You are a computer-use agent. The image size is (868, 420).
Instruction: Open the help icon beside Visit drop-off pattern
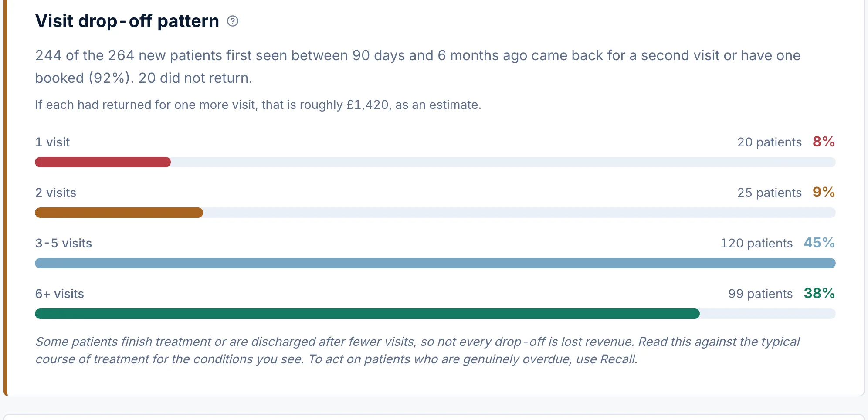(x=233, y=21)
